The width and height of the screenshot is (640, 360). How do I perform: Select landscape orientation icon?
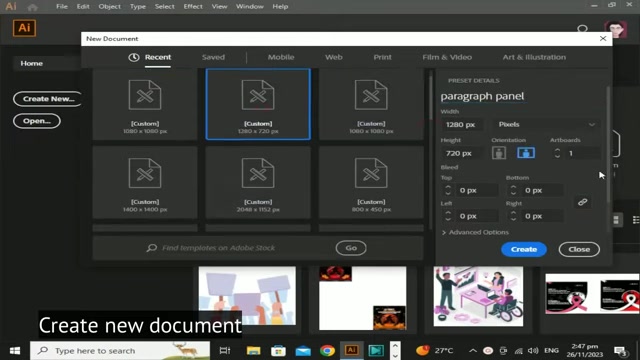coord(526,153)
